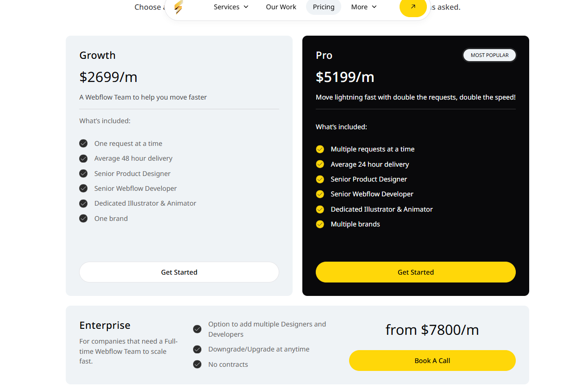588x389 pixels.
Task: Click yellow checkmark beside Multiple brands
Action: tap(320, 224)
